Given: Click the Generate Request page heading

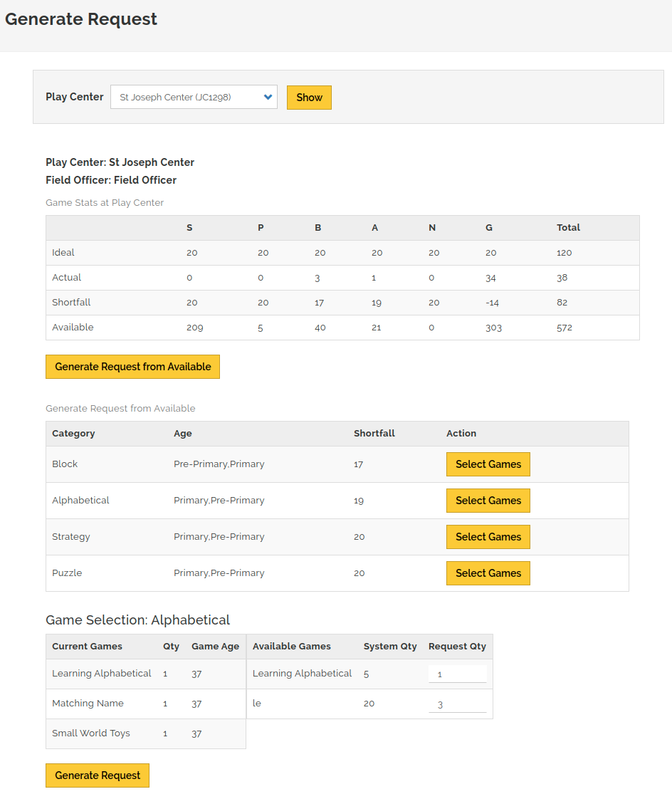Looking at the screenshot, I should pyautogui.click(x=81, y=19).
